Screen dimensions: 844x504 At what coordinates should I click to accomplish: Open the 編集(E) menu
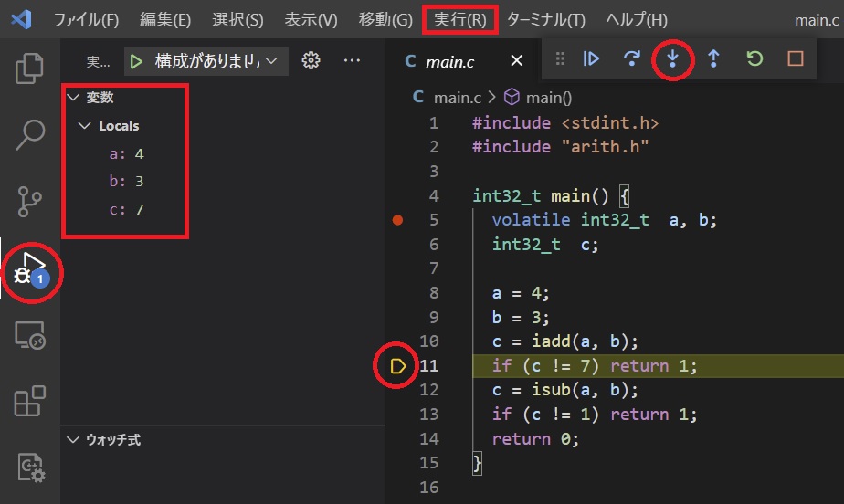(x=165, y=20)
